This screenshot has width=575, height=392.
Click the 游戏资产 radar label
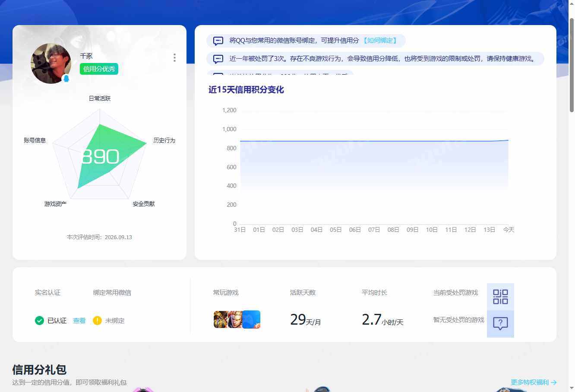click(55, 204)
